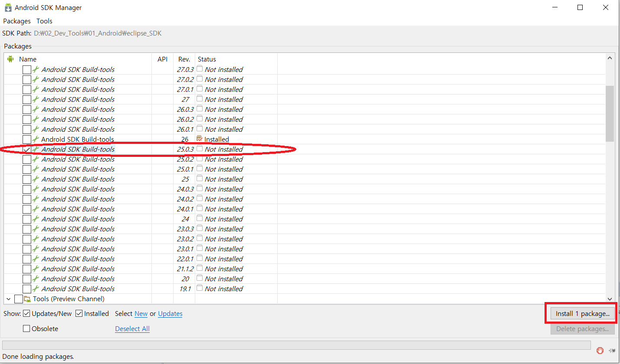Screen dimensions: 620x364
Task: Select the Build-tools 26.0.2 row name
Action: 78,119
